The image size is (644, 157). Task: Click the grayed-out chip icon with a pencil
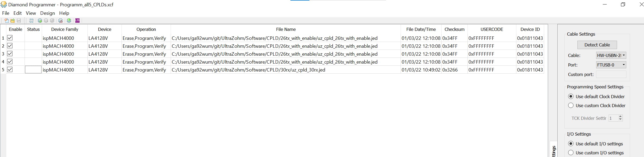tap(52, 21)
